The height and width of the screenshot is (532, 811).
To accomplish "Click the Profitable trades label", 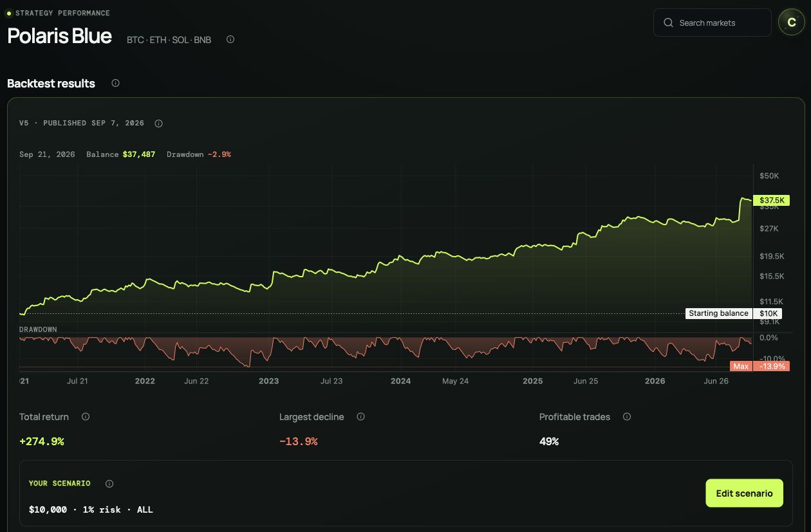I will (x=575, y=417).
